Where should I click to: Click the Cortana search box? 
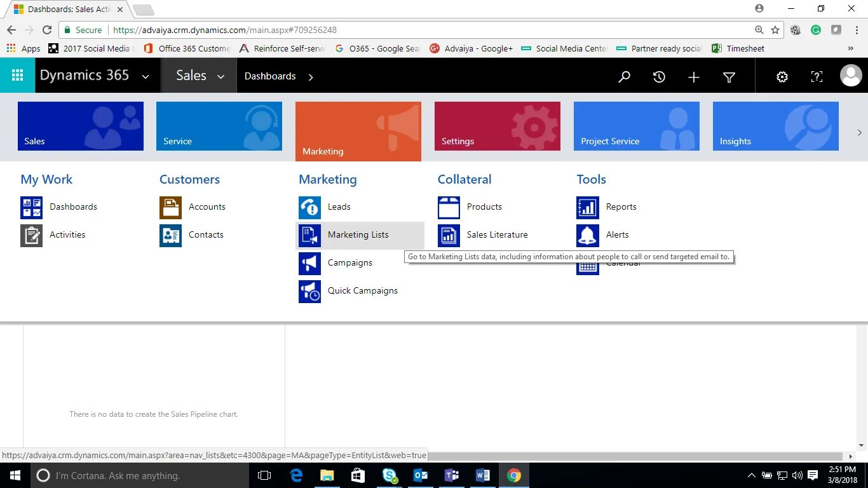pyautogui.click(x=140, y=475)
